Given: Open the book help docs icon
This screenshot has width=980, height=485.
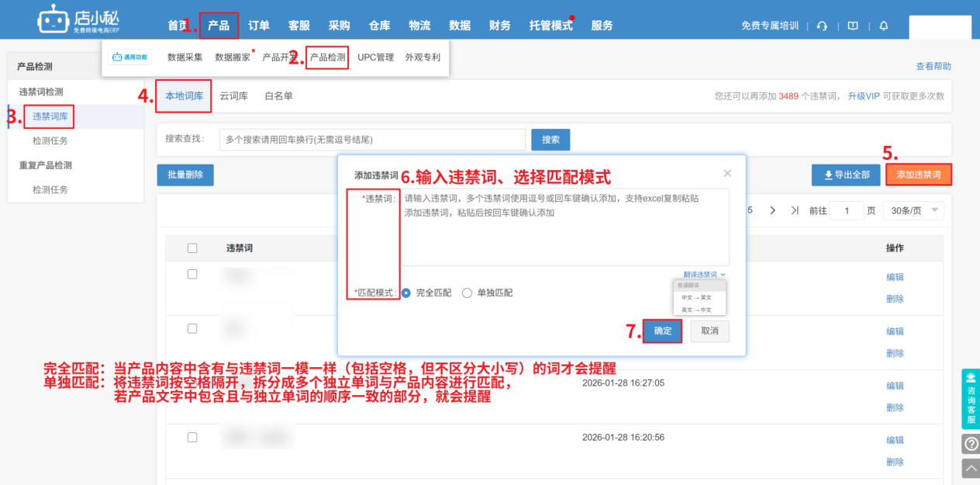Looking at the screenshot, I should 853,26.
